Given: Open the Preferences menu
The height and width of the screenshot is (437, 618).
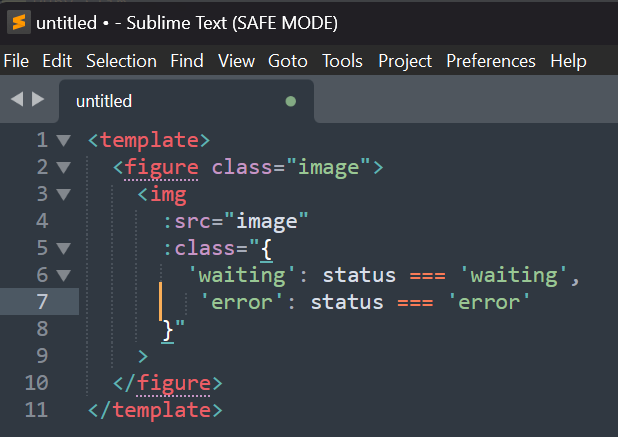Looking at the screenshot, I should click(x=491, y=61).
